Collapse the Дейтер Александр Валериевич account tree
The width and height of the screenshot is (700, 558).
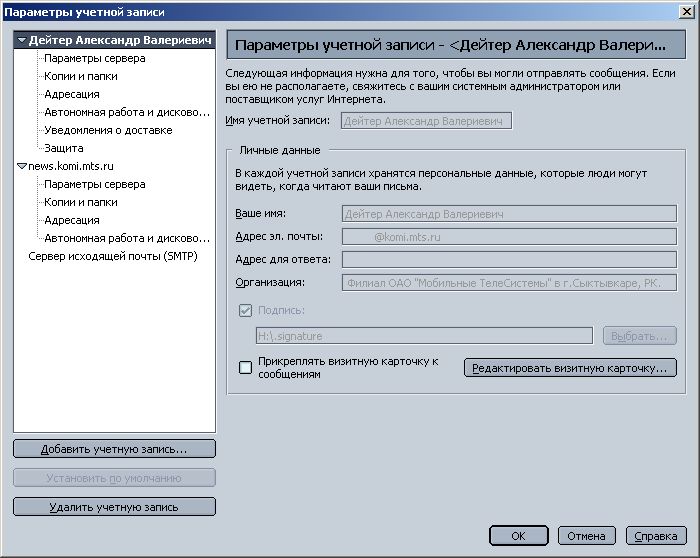coord(22,41)
